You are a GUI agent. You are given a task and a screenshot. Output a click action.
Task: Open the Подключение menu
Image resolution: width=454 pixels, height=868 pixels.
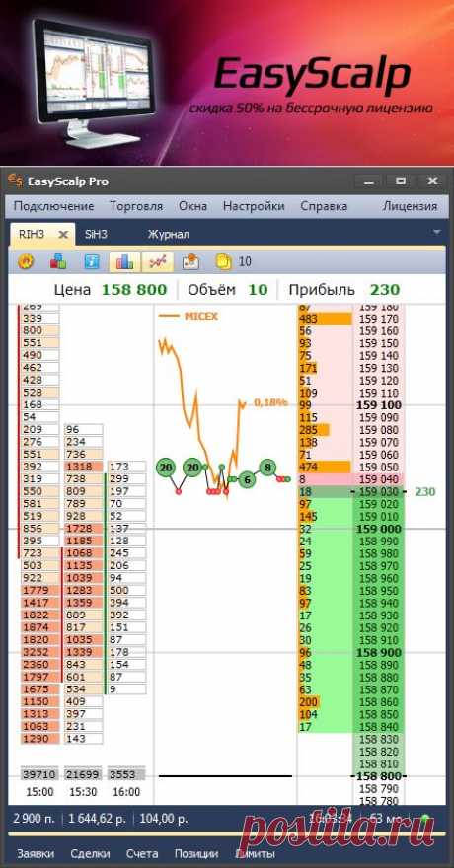pos(53,206)
